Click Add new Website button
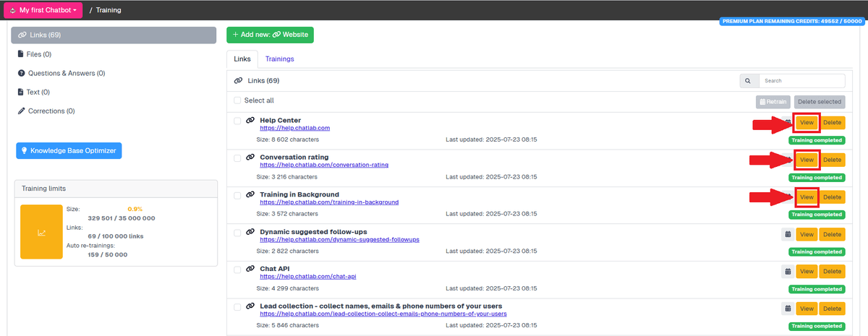Viewport: 868px width, 336px height. (270, 35)
